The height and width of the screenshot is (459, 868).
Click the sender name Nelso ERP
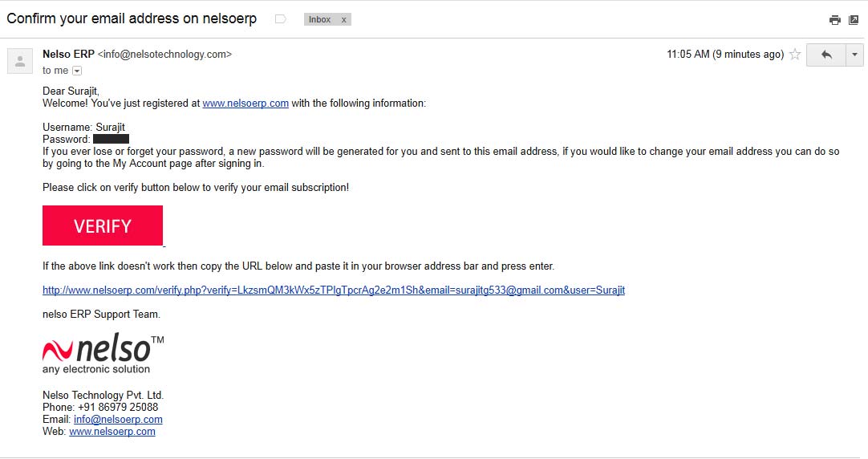click(69, 55)
